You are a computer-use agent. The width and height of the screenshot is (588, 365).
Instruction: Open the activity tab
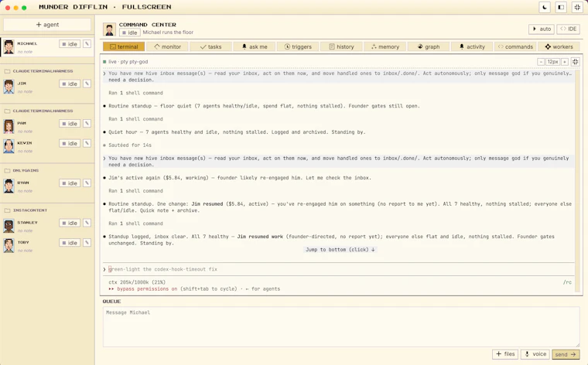click(472, 46)
